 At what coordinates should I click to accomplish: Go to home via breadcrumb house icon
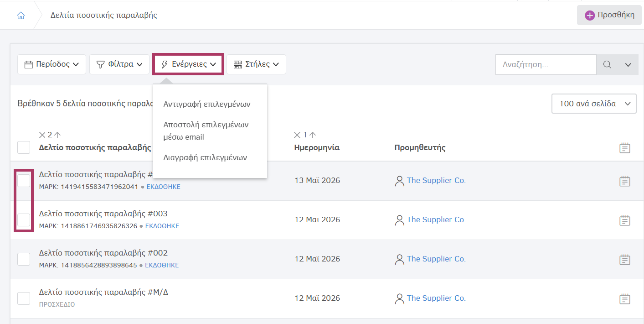click(x=21, y=16)
